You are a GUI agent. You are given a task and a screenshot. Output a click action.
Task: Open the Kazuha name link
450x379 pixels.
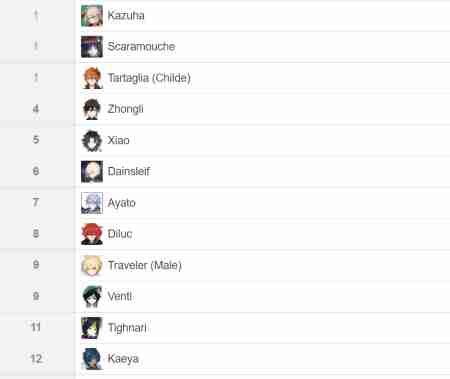(x=126, y=15)
